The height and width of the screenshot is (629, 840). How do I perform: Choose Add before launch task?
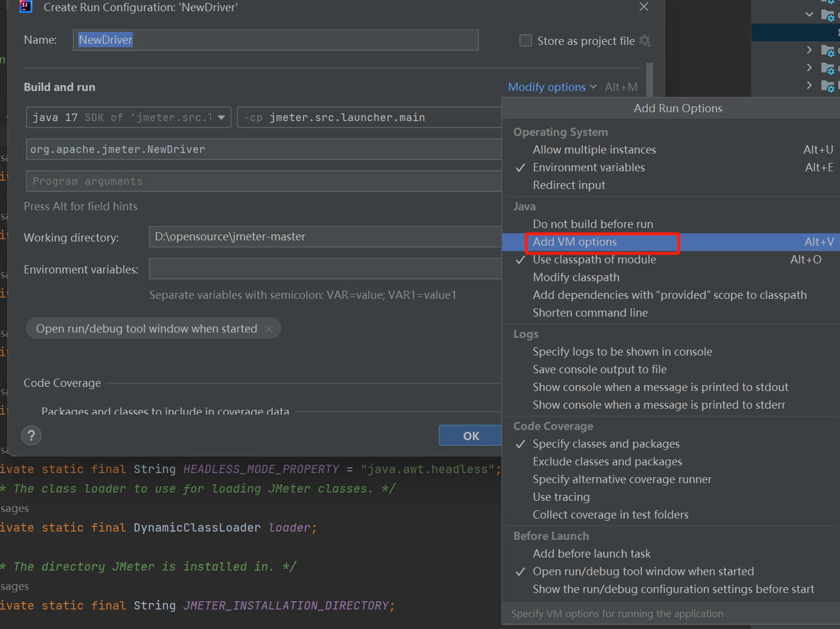[x=670, y=554]
